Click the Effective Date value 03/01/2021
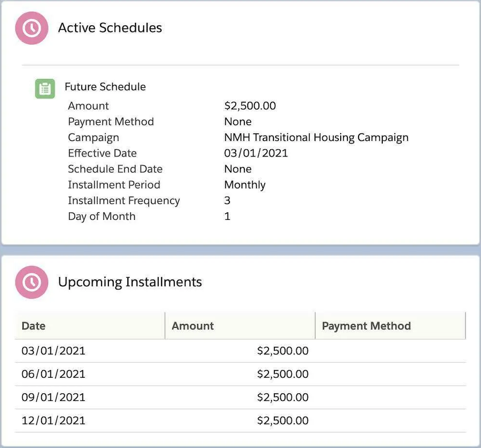The image size is (481, 448). coord(256,154)
